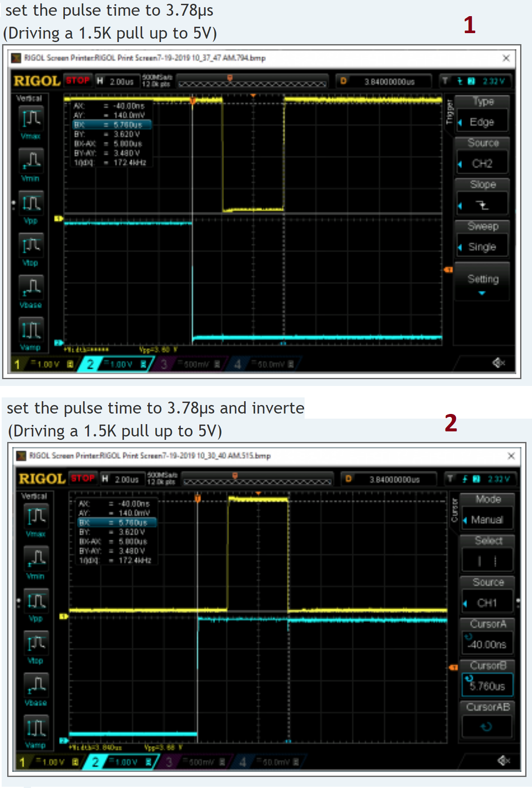Viewport: 532px width, 788px height.
Task: Select Vbase measurement icon in top oscilloscope screenshot
Action: coord(31,287)
